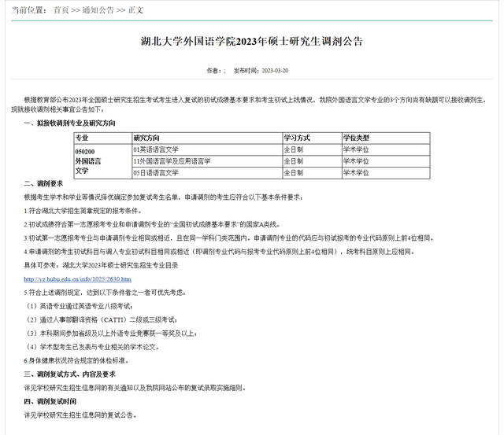This screenshot has width=504, height=435.
Task: Open the 通知公告 breadcrumb link
Action: click(x=98, y=10)
